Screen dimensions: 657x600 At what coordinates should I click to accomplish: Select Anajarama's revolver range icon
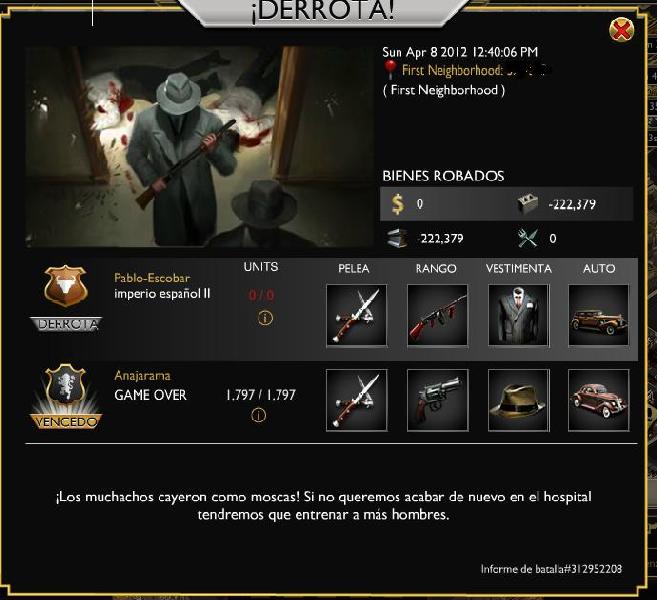(x=437, y=400)
